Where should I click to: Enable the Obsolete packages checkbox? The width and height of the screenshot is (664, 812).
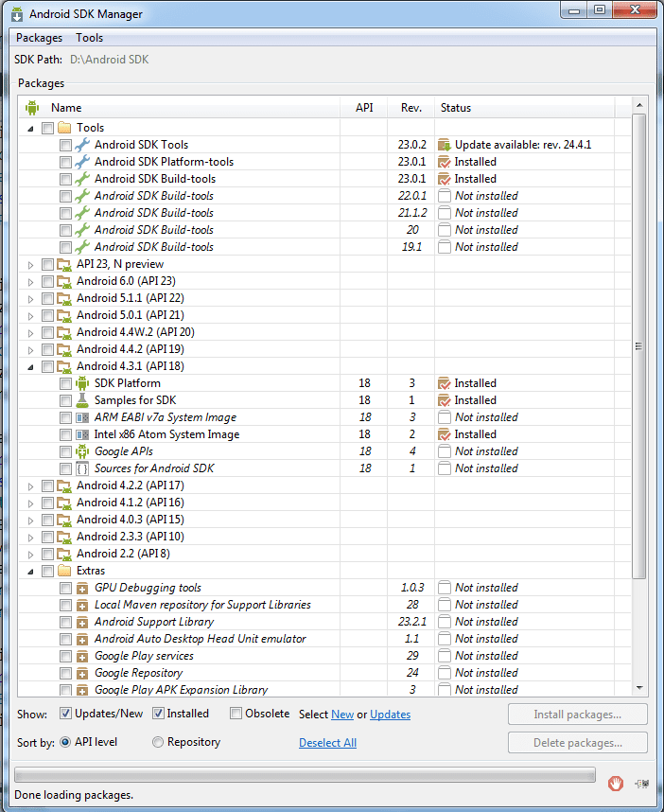tap(236, 714)
